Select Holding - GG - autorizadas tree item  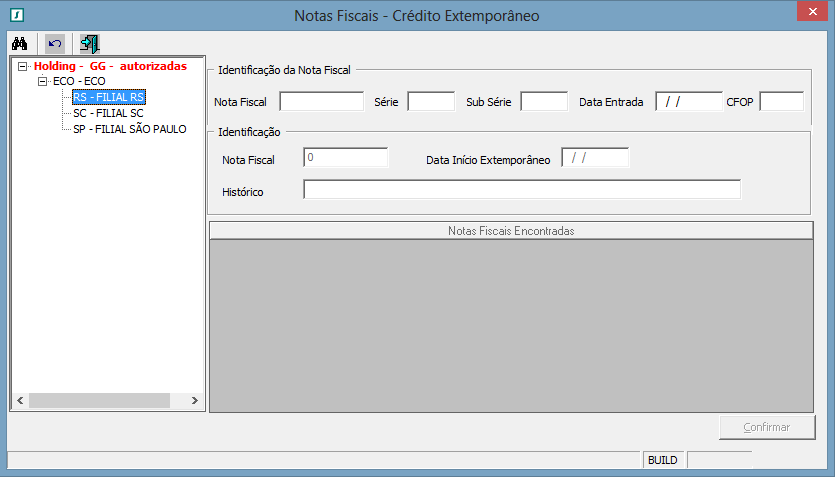click(x=110, y=66)
